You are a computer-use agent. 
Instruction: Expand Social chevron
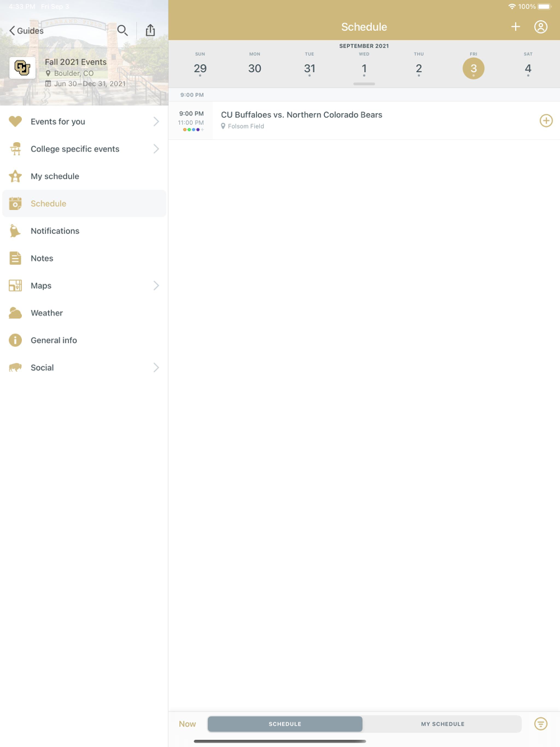[x=156, y=367]
